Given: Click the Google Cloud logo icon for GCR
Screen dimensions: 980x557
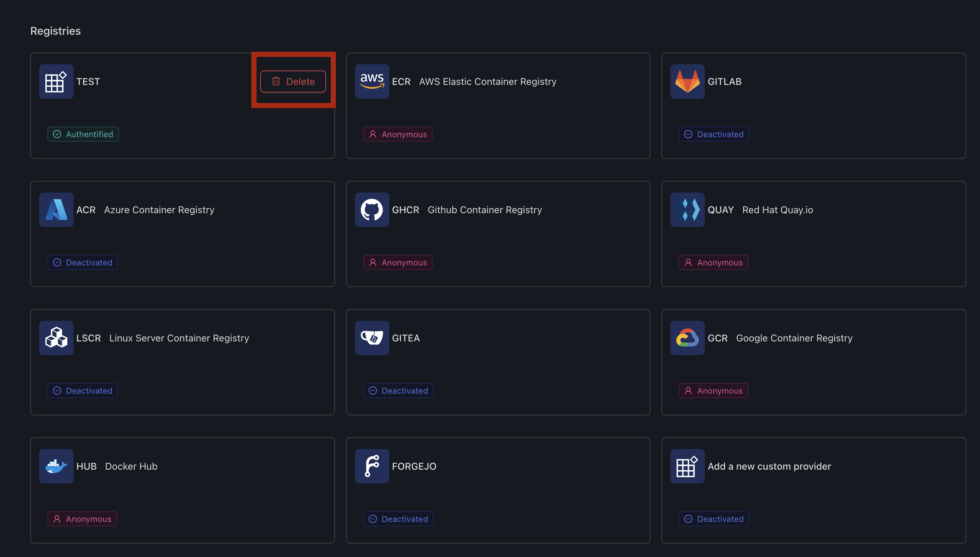Looking at the screenshot, I should (x=687, y=338).
